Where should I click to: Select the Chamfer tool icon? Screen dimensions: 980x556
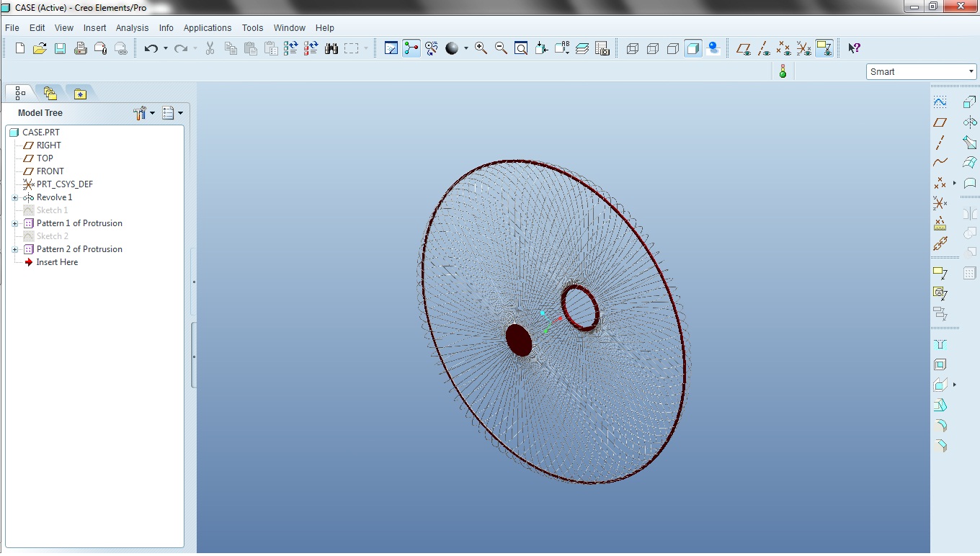coord(940,446)
